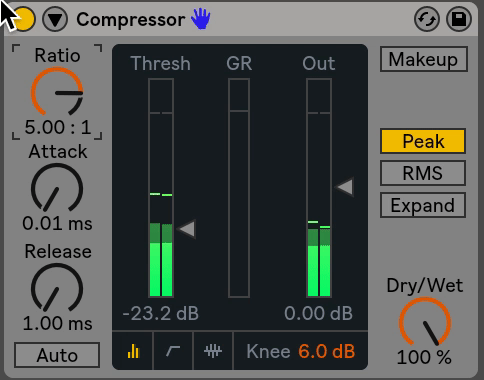Enable the Makeup gain button
Viewport: 484px width, 380px height.
tap(424, 59)
